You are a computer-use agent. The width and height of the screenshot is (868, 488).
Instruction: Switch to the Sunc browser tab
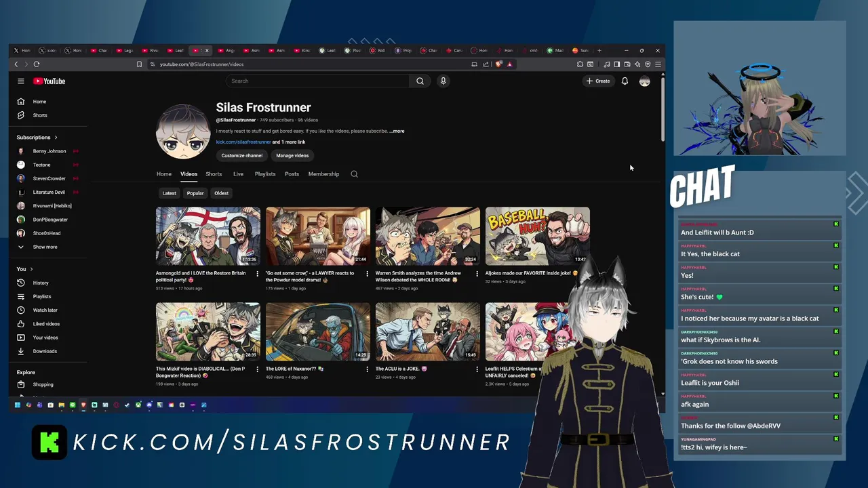tap(580, 50)
